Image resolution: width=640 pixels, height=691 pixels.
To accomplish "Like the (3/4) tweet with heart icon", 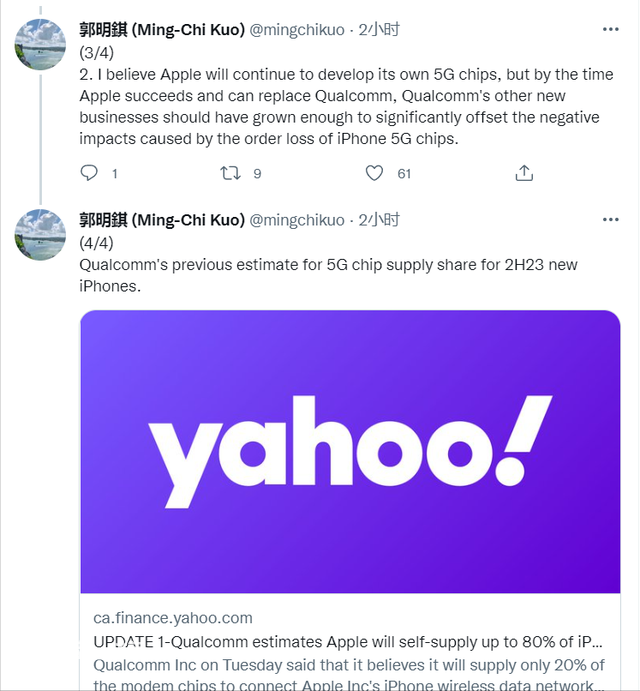I will pos(374,173).
